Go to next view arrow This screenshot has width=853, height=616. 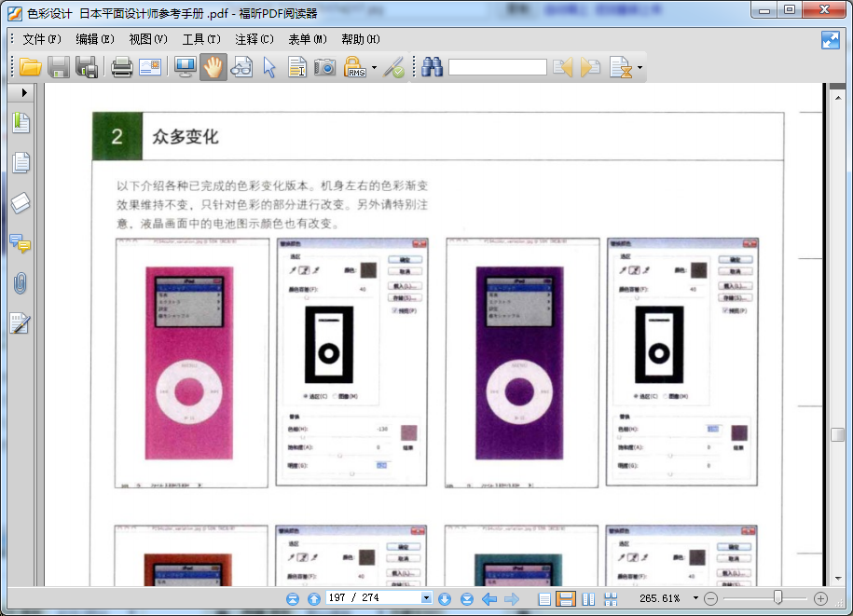point(512,598)
